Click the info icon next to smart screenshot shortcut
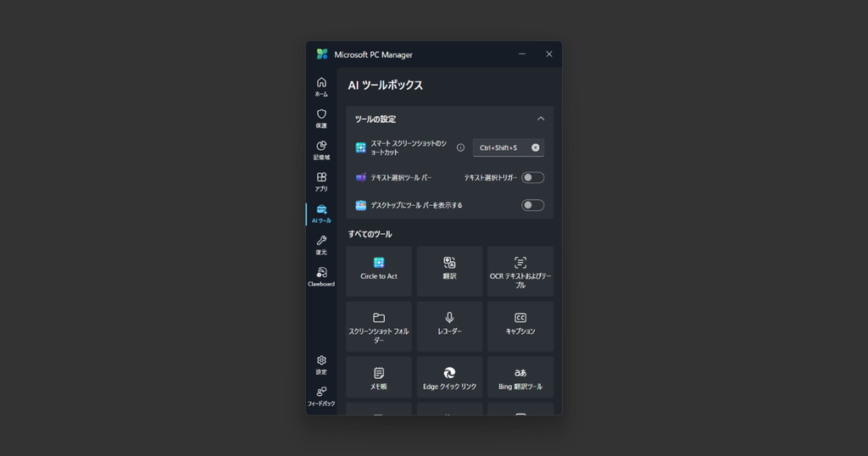Viewport: 868px width, 456px height. click(x=460, y=147)
